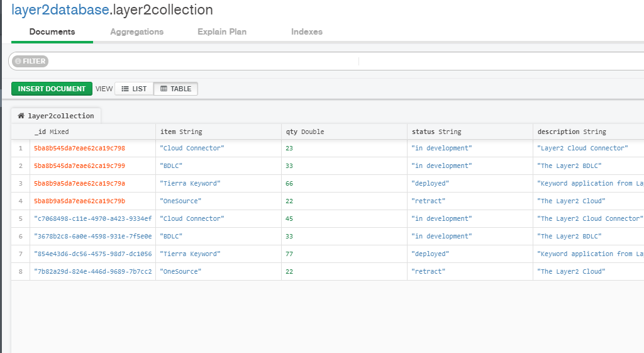This screenshot has width=644, height=353.
Task: Go to the Indexes tab
Action: tap(307, 31)
